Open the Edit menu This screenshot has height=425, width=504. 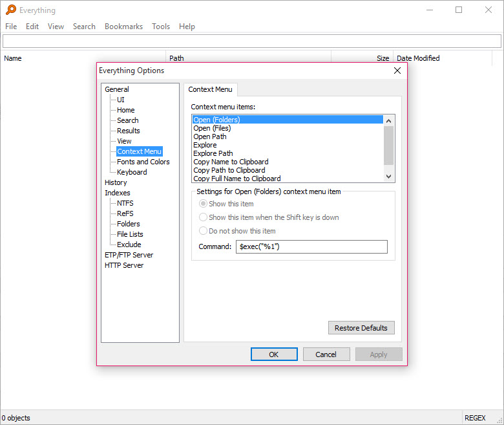click(32, 27)
